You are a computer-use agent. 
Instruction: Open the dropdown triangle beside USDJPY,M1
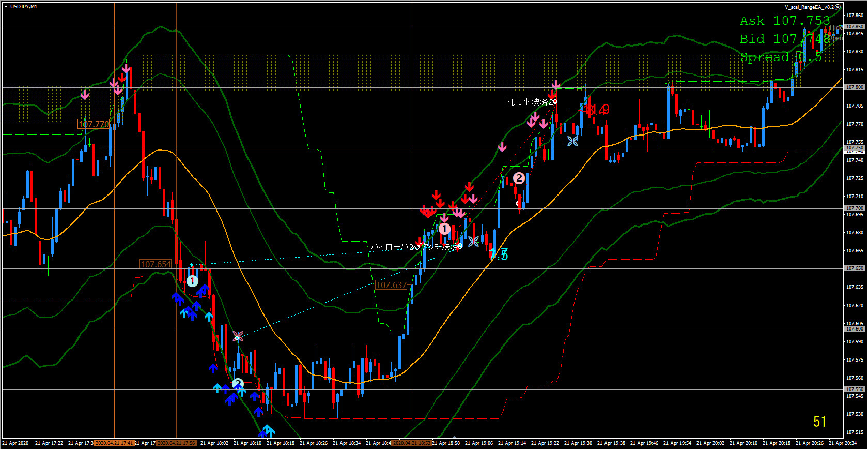coord(6,7)
